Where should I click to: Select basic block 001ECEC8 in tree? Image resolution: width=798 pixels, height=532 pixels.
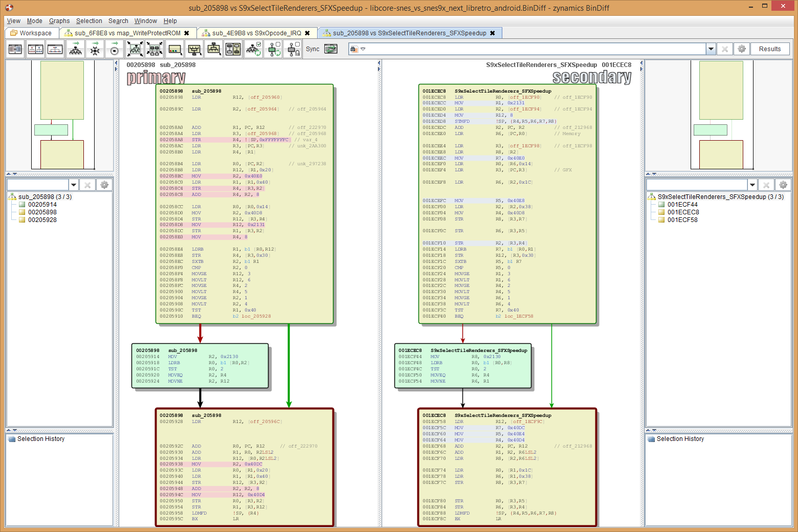683,212
